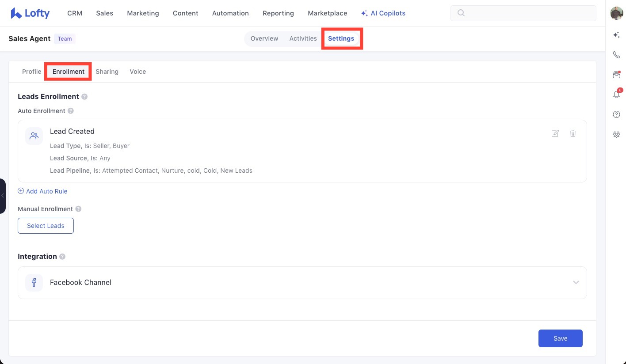Click the Auto Enrollment help icon
This screenshot has width=626, height=364.
point(71,111)
